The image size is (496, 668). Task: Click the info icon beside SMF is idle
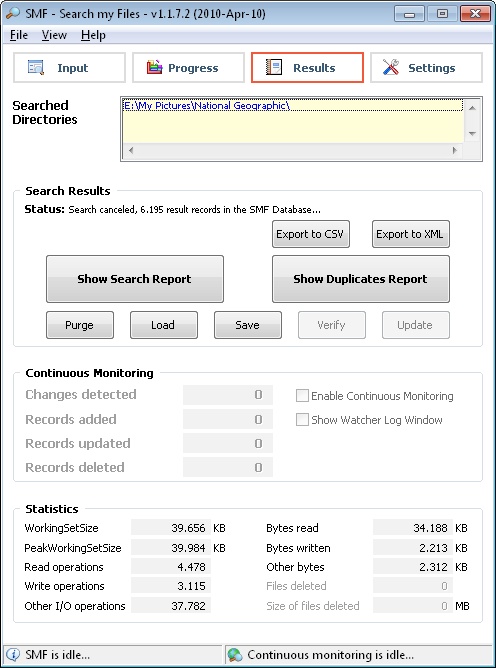pyautogui.click(x=14, y=654)
